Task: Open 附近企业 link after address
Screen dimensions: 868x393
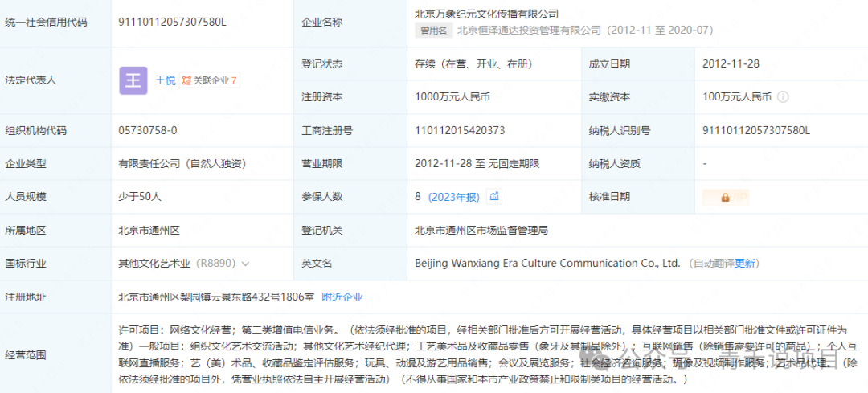Action: coord(342,297)
